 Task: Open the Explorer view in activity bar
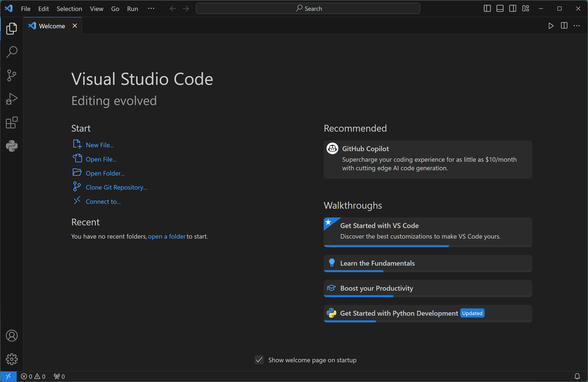pyautogui.click(x=12, y=29)
